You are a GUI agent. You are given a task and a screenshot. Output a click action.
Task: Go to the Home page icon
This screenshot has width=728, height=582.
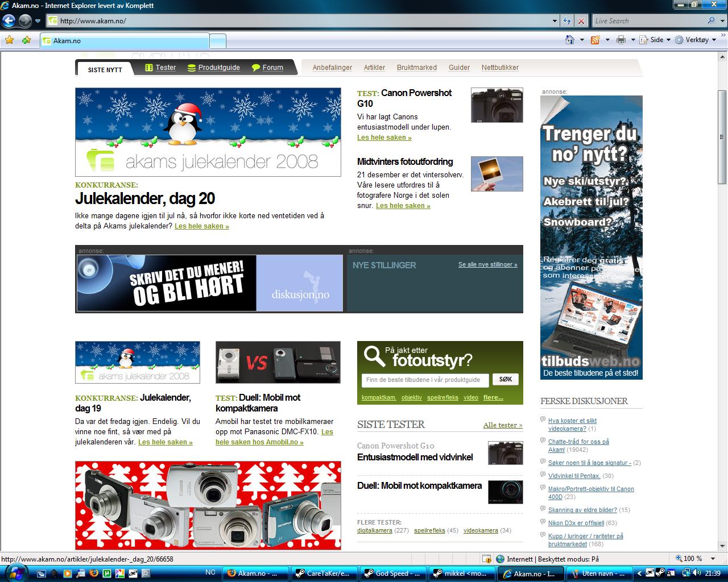(570, 40)
